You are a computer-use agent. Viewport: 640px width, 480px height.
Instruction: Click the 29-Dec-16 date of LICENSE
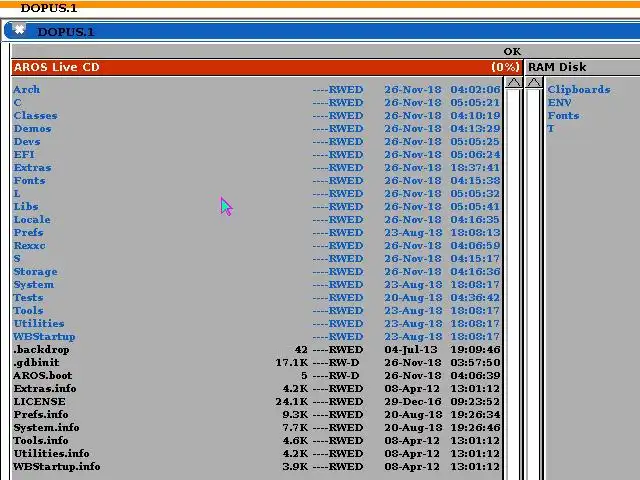413,402
